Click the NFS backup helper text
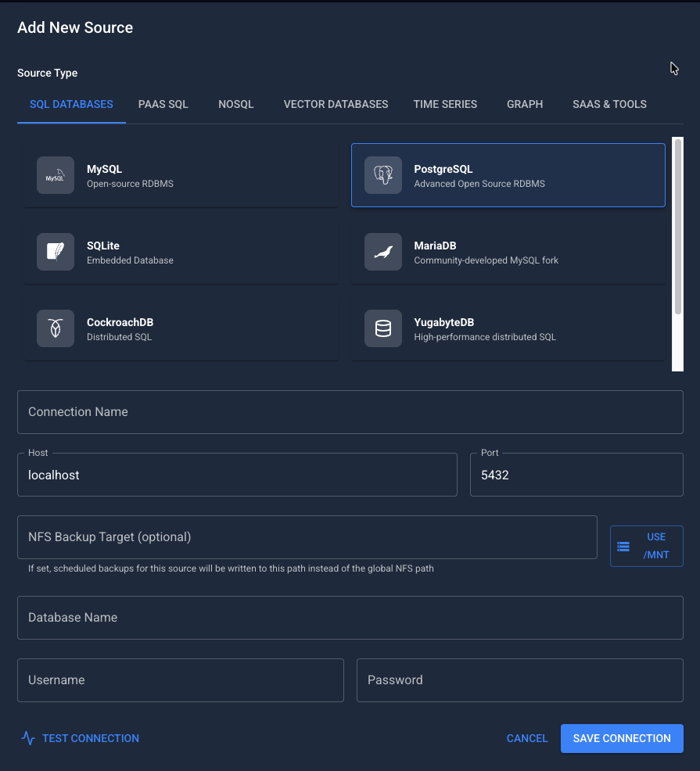The height and width of the screenshot is (771, 700). click(x=231, y=568)
